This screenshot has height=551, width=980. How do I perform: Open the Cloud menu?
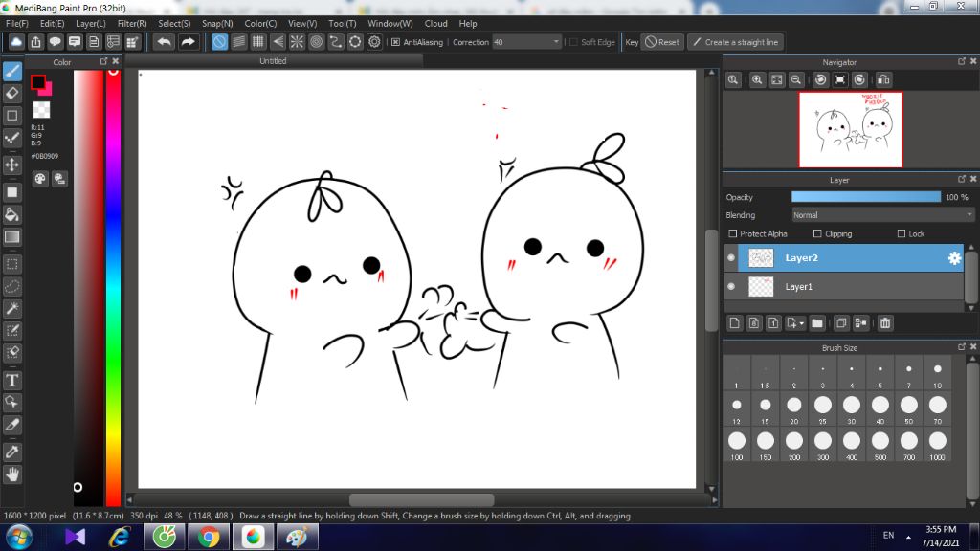point(435,24)
